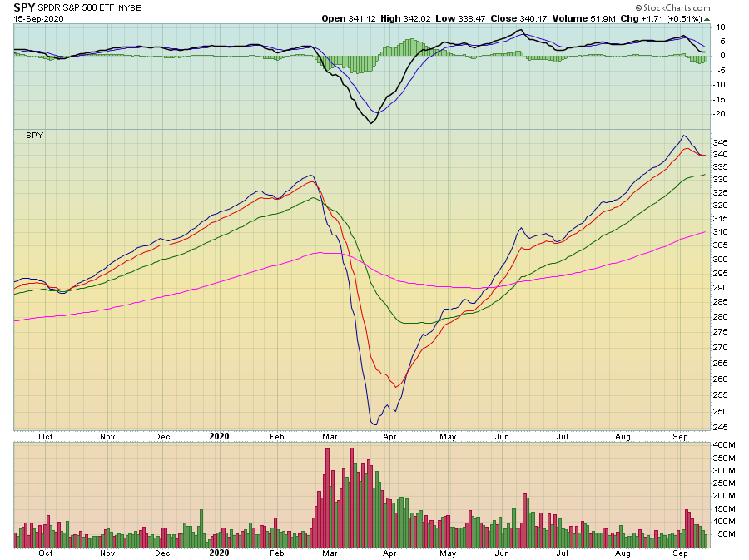
Task: Click the -10 label on the indicator axis
Action: [x=719, y=85]
